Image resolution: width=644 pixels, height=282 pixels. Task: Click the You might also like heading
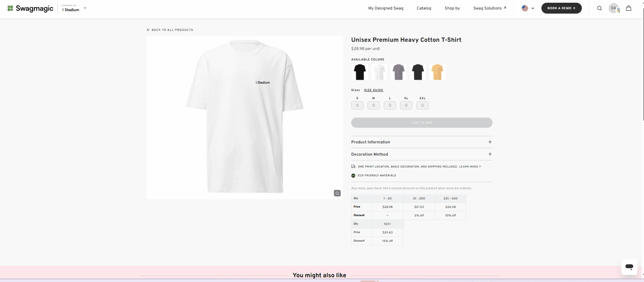tap(320, 275)
